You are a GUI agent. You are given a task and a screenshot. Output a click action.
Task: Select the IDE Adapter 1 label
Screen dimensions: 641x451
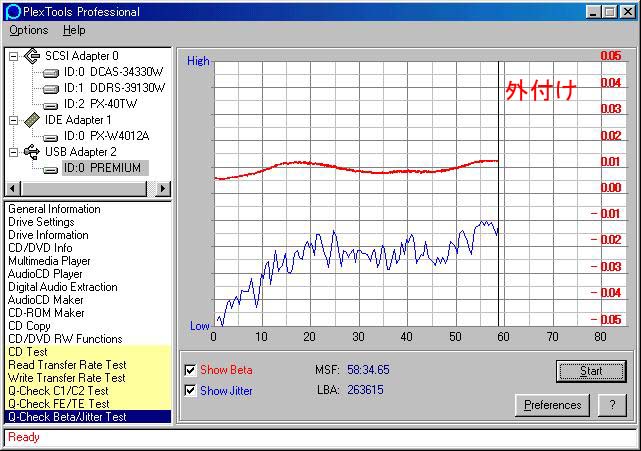pyautogui.click(x=78, y=120)
